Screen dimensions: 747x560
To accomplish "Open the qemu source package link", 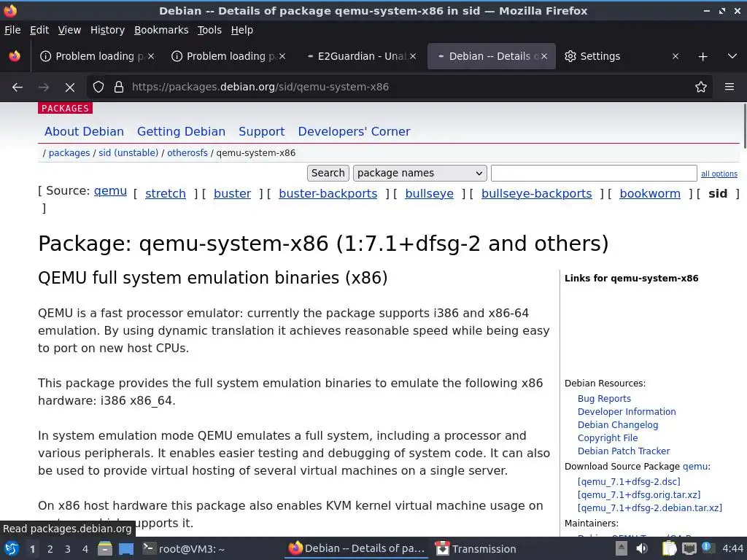I will 110,191.
